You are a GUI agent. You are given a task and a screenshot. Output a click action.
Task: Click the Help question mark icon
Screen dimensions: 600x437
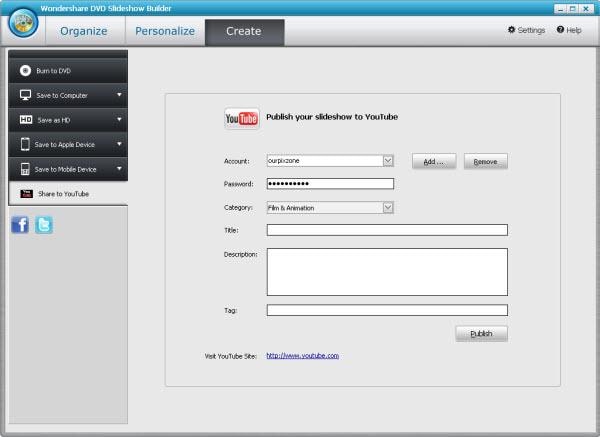(x=560, y=29)
